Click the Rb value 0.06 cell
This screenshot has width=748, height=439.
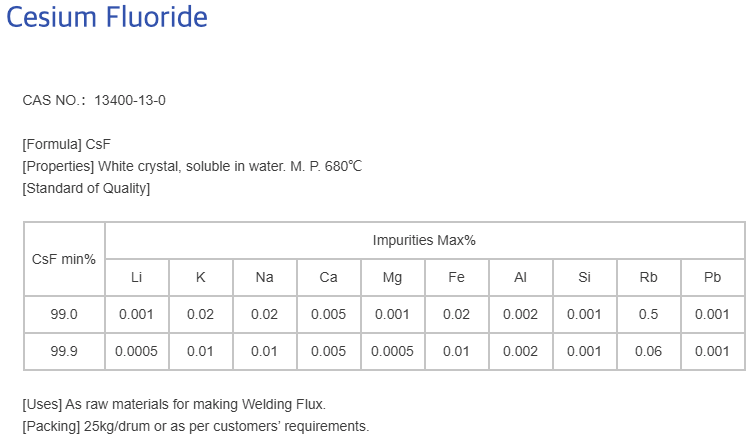click(x=649, y=351)
